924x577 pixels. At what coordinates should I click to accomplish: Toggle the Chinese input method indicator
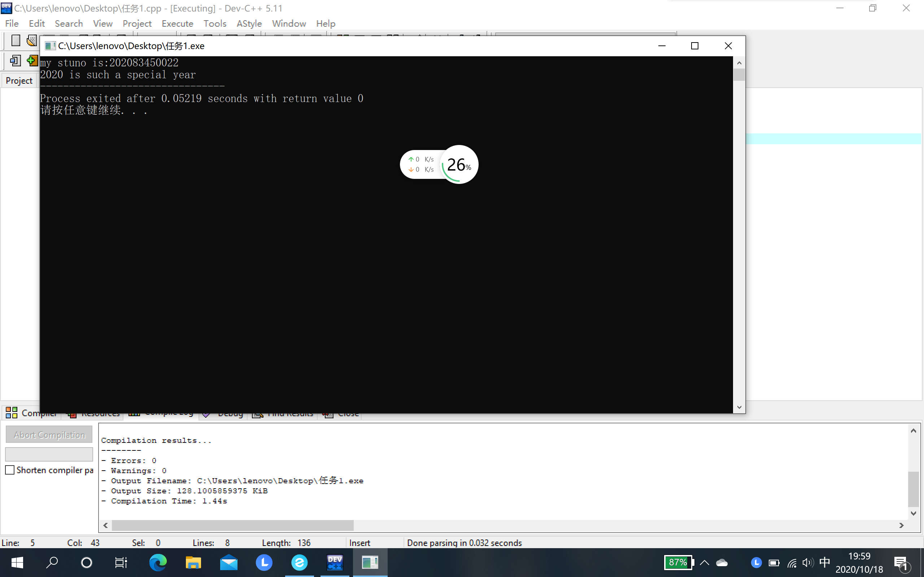point(824,562)
